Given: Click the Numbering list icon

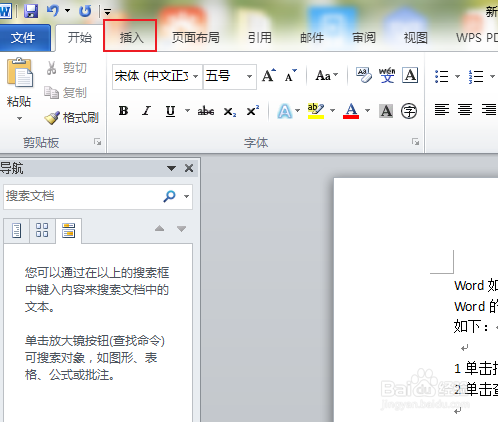Looking at the screenshot, I should click(x=476, y=76).
